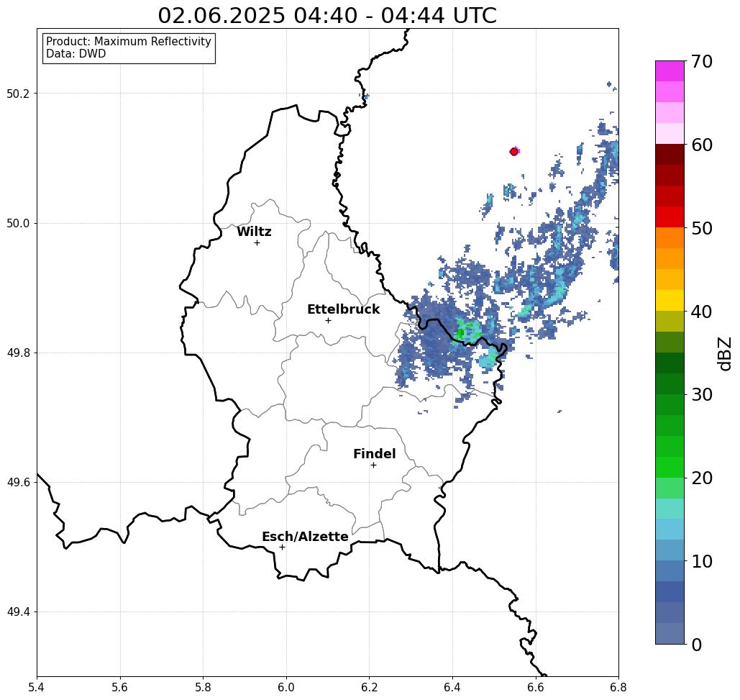
Task: Click the red circular echo marker
Action: click(514, 152)
